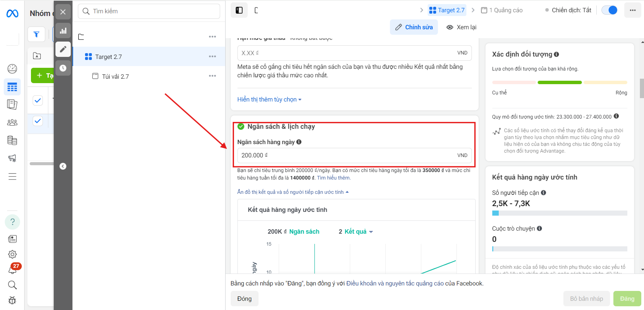Image resolution: width=644 pixels, height=310 pixels.
Task: Open the settings gear icon
Action: [12, 254]
